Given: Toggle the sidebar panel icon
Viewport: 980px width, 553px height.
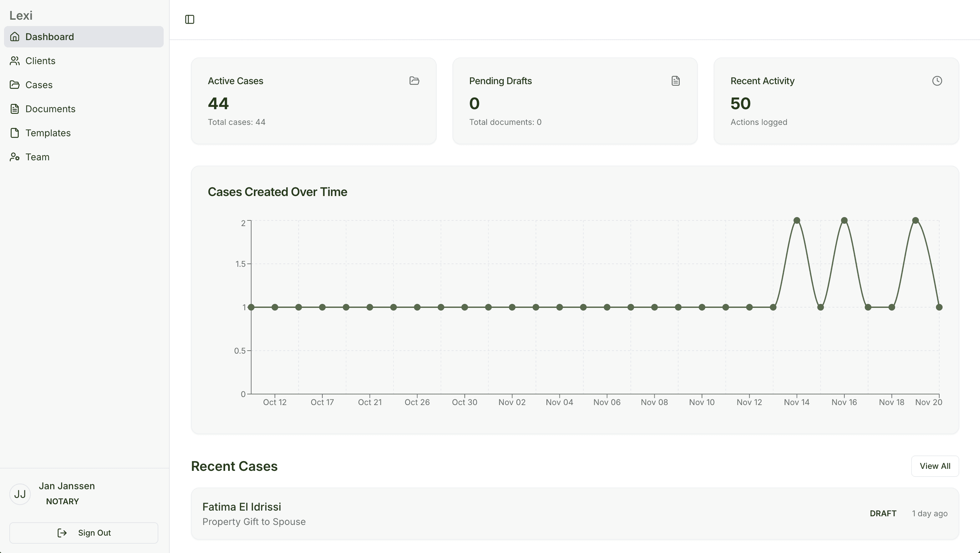Looking at the screenshot, I should click(x=189, y=19).
